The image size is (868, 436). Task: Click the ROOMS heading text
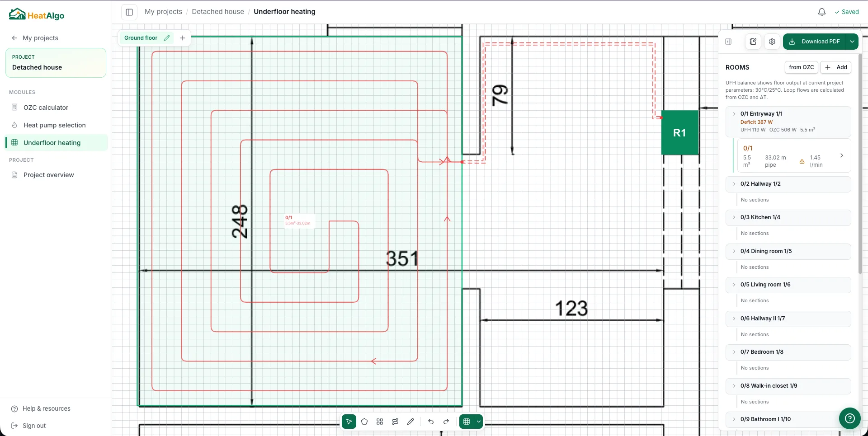click(x=737, y=67)
